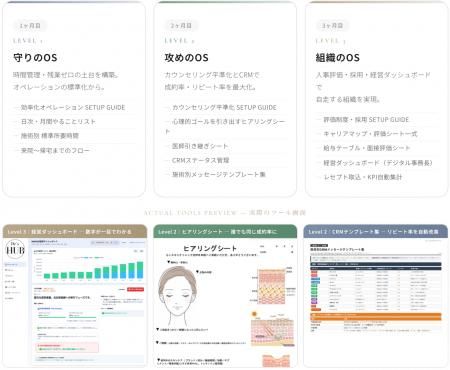The image size is (450, 370).
Task: Click 施術別 標準所要時間 item
Action: coord(50,136)
